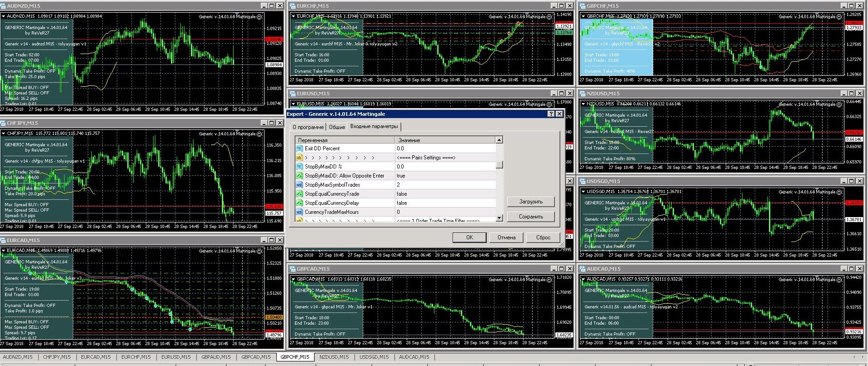Expand one-click trading arrow on EURCAD chart
The width and height of the screenshot is (868, 366).
point(4,251)
